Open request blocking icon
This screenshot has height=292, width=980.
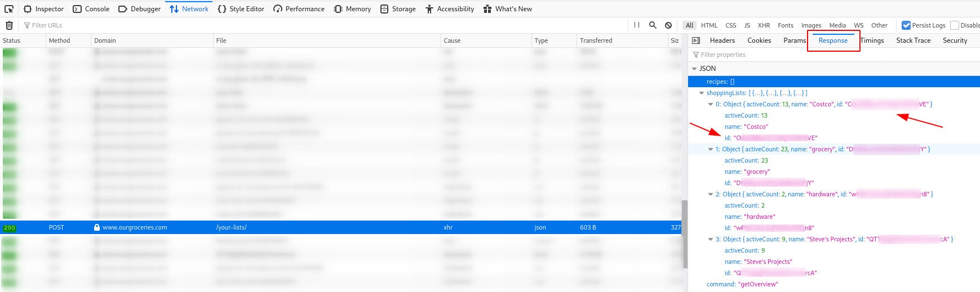(x=668, y=25)
